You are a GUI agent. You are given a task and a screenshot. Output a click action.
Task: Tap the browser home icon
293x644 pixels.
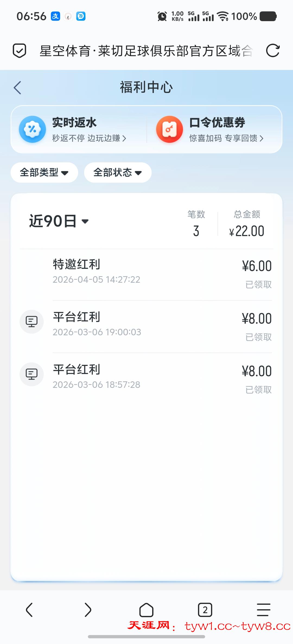click(x=146, y=610)
